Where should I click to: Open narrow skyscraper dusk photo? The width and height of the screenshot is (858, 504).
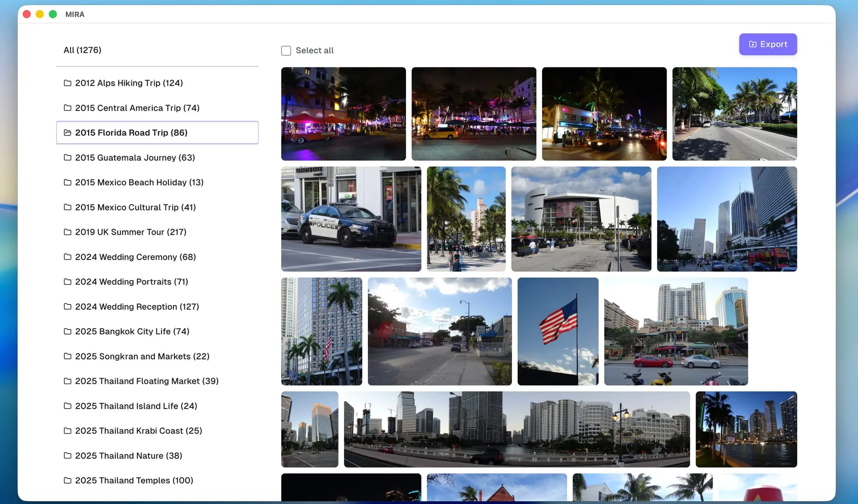[x=310, y=429]
